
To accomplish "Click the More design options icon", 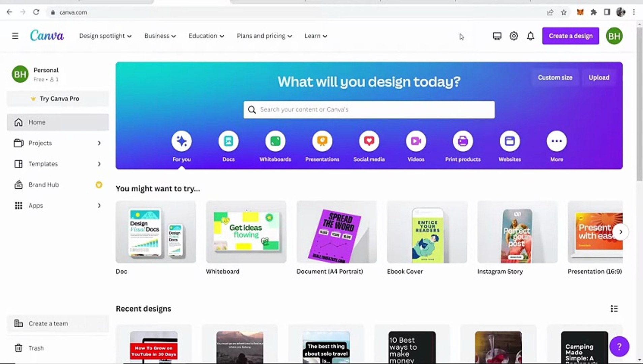I will point(556,141).
